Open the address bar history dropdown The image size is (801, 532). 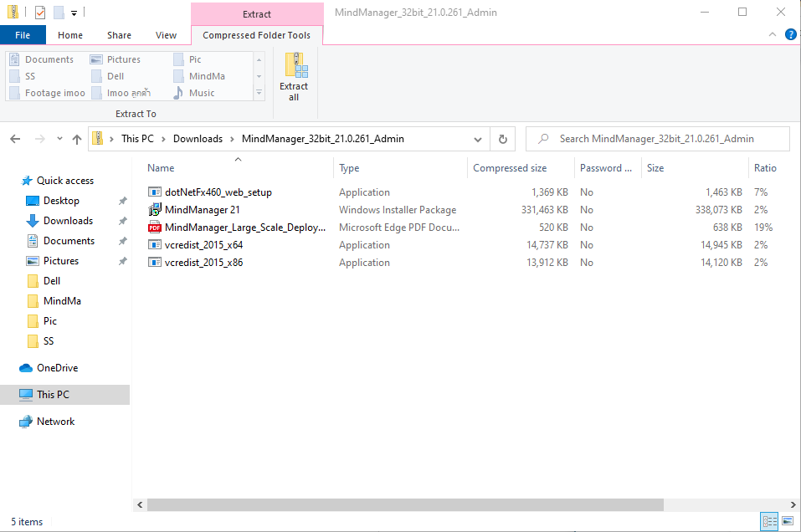(x=478, y=140)
